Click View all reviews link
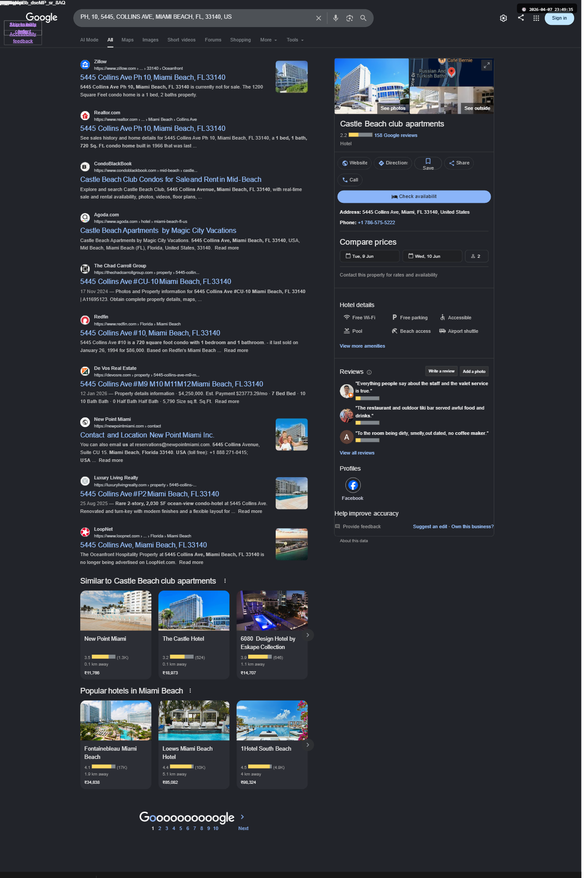 tap(357, 453)
